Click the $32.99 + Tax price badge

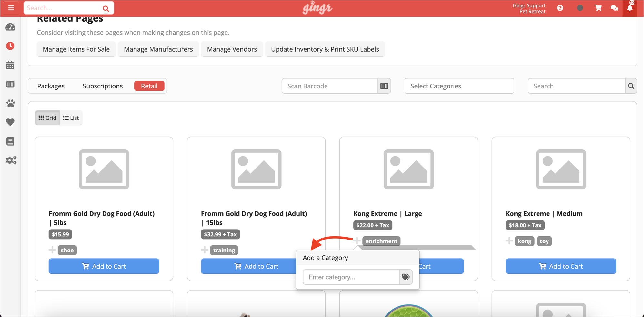coord(220,234)
